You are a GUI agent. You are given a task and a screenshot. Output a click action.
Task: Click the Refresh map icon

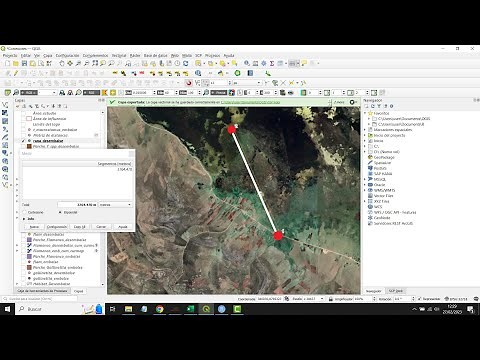coord(186,63)
